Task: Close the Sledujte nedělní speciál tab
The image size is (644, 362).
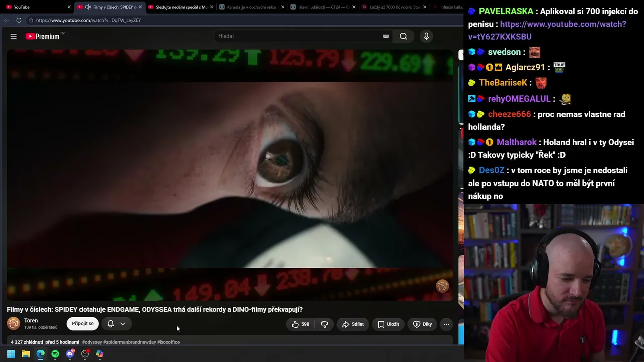Action: point(211,7)
